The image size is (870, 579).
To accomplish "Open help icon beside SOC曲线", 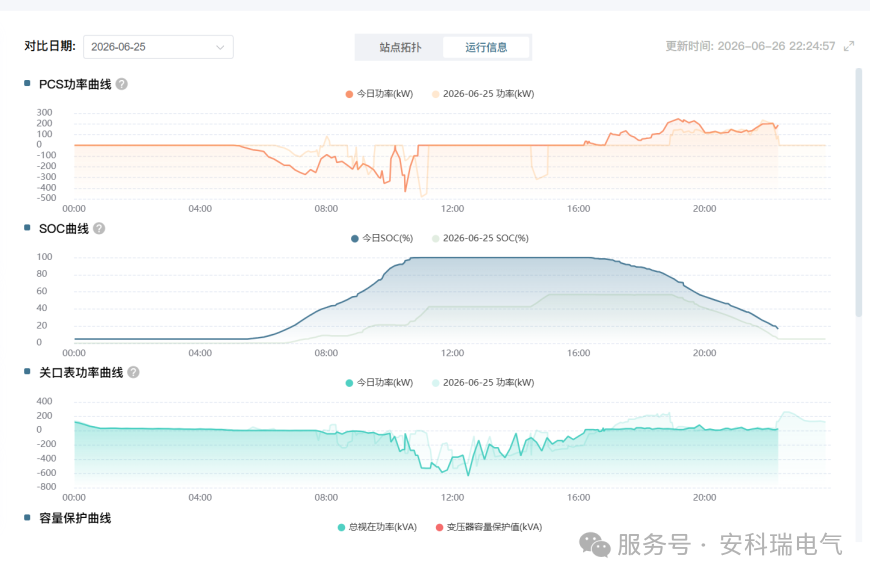I will pos(99,228).
